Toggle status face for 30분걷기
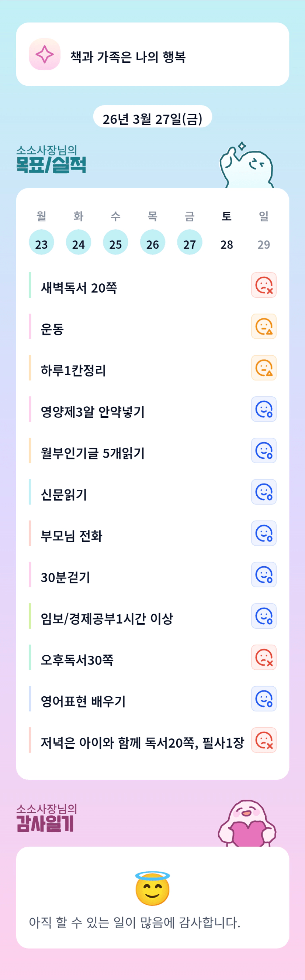305x980 pixels. [264, 575]
